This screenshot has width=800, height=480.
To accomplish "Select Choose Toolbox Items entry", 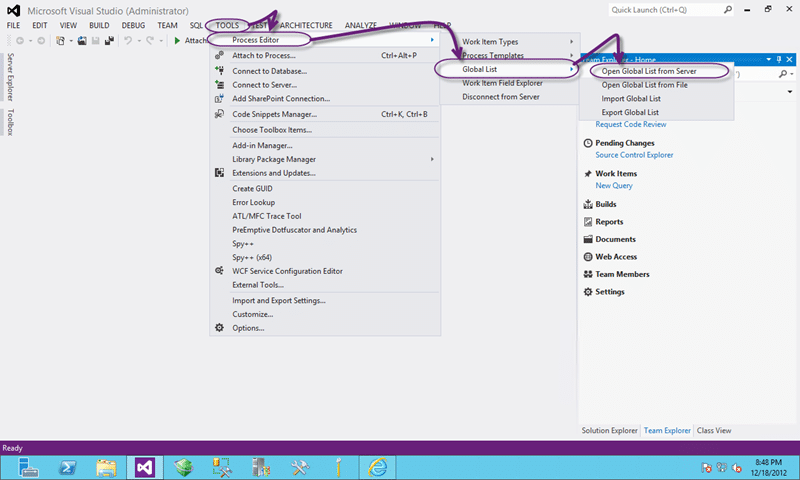I will coord(324,130).
